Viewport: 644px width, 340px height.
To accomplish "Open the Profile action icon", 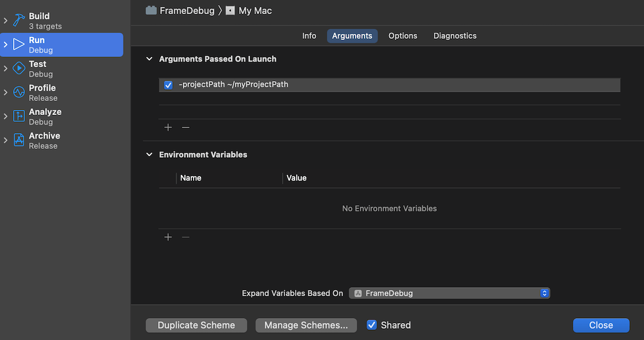I will (x=19, y=92).
